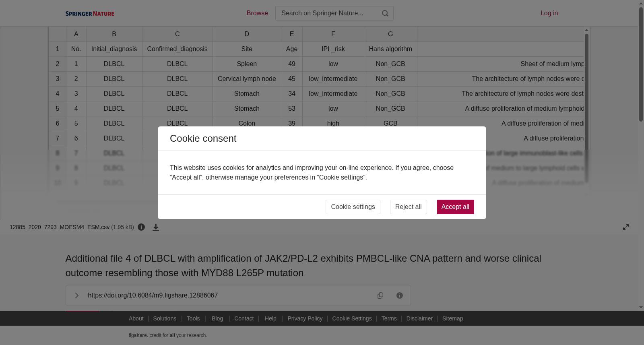Image resolution: width=644 pixels, height=345 pixels.
Task: Copy the DOI link with copy icon
Action: [x=380, y=295]
